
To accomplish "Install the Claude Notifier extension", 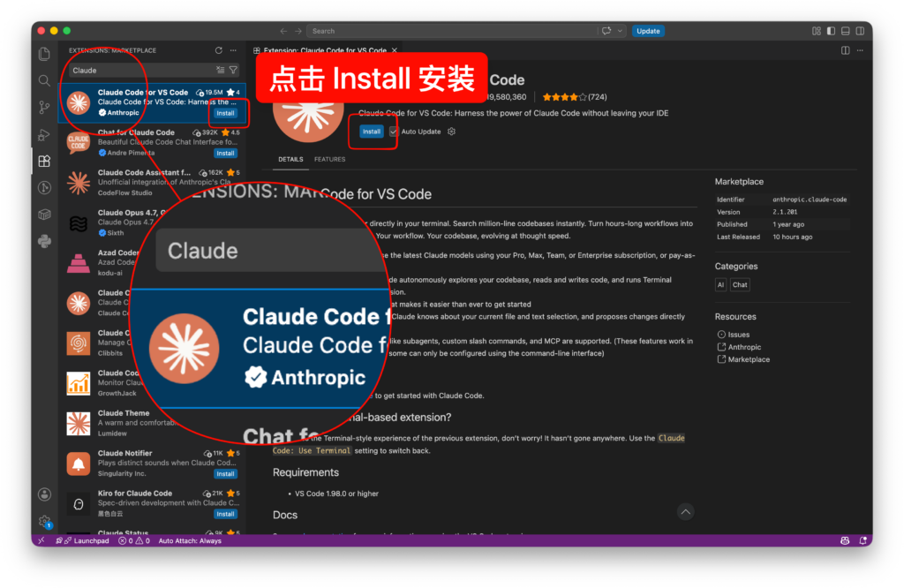I will pyautogui.click(x=225, y=474).
